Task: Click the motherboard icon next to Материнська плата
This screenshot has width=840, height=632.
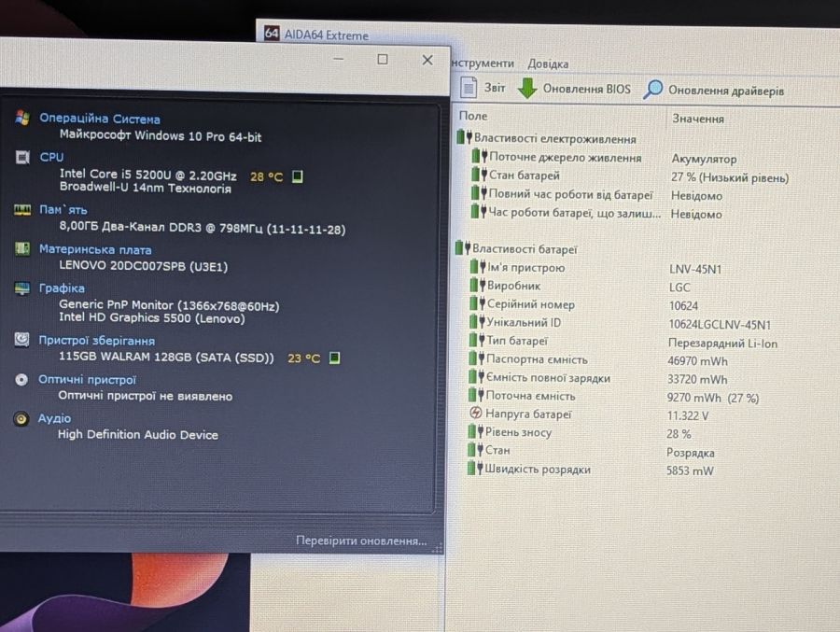Action: click(22, 248)
